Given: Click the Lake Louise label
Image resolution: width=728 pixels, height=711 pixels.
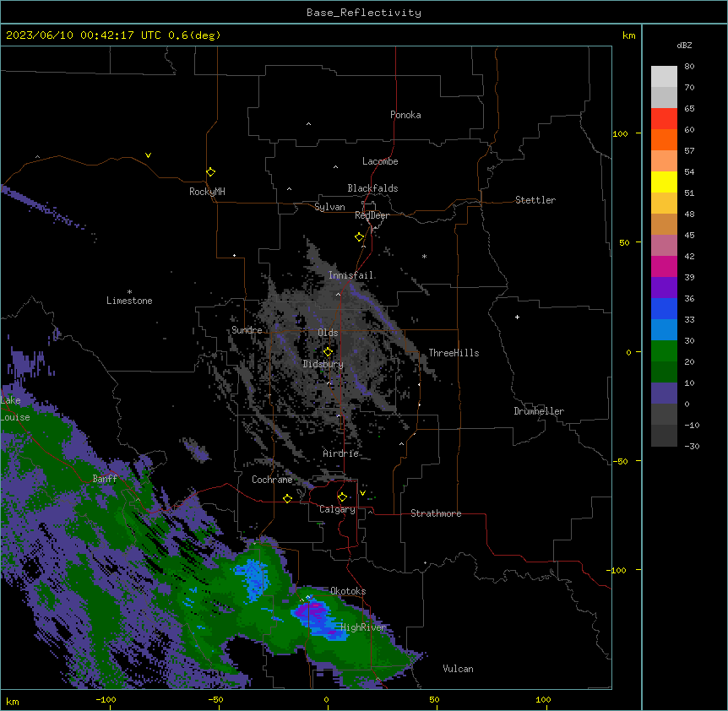Looking at the screenshot, I should pos(15,409).
